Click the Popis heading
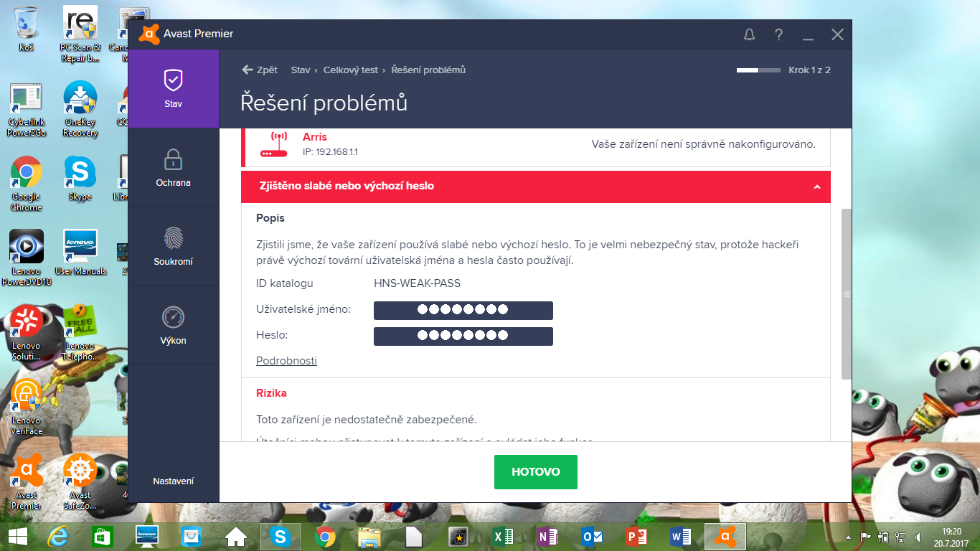Screen dimensions: 980x551 point(270,218)
